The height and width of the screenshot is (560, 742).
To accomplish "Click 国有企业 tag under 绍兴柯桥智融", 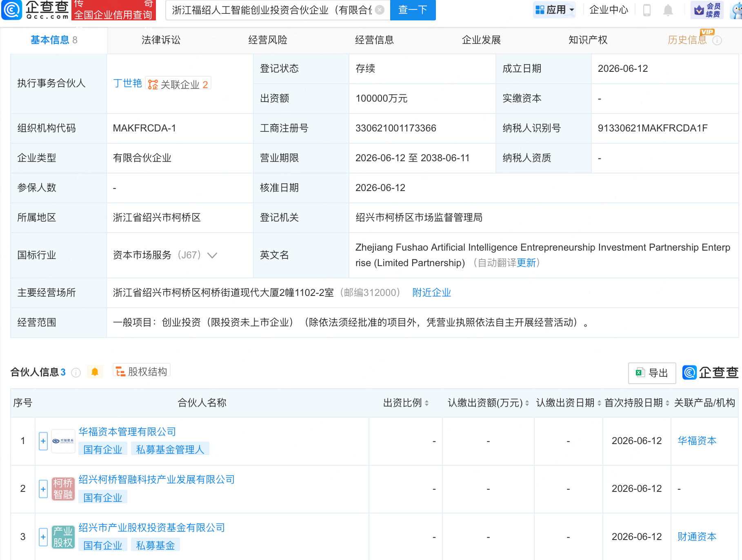I will [x=103, y=498].
